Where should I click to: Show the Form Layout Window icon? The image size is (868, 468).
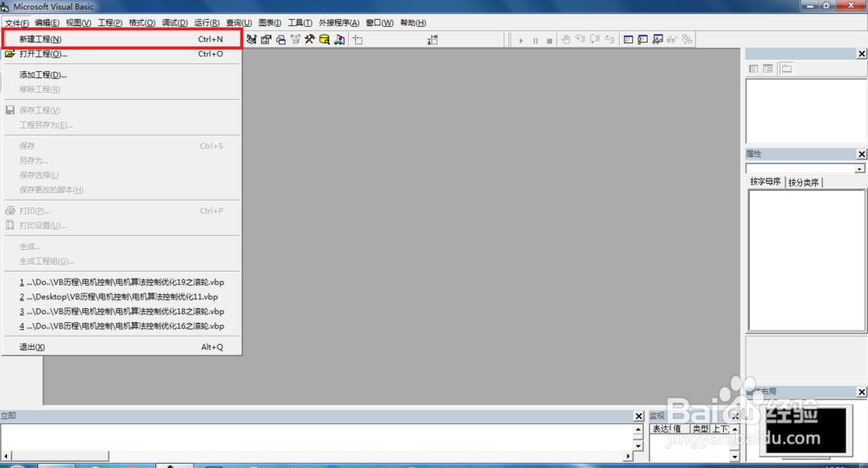280,39
